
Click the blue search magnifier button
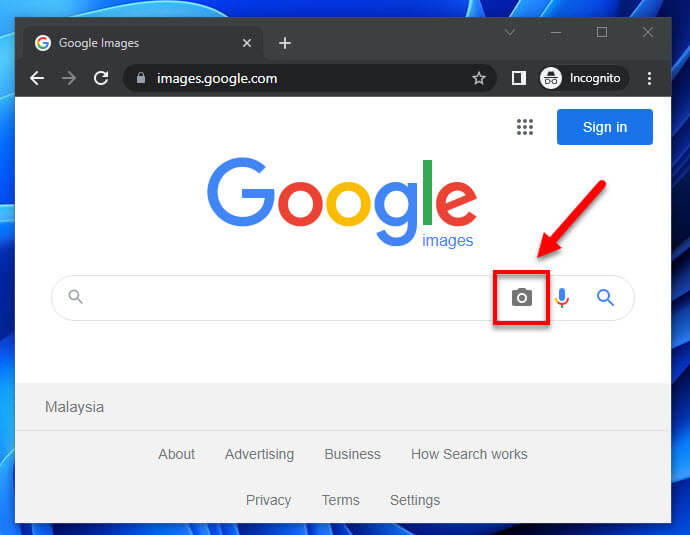tap(605, 298)
